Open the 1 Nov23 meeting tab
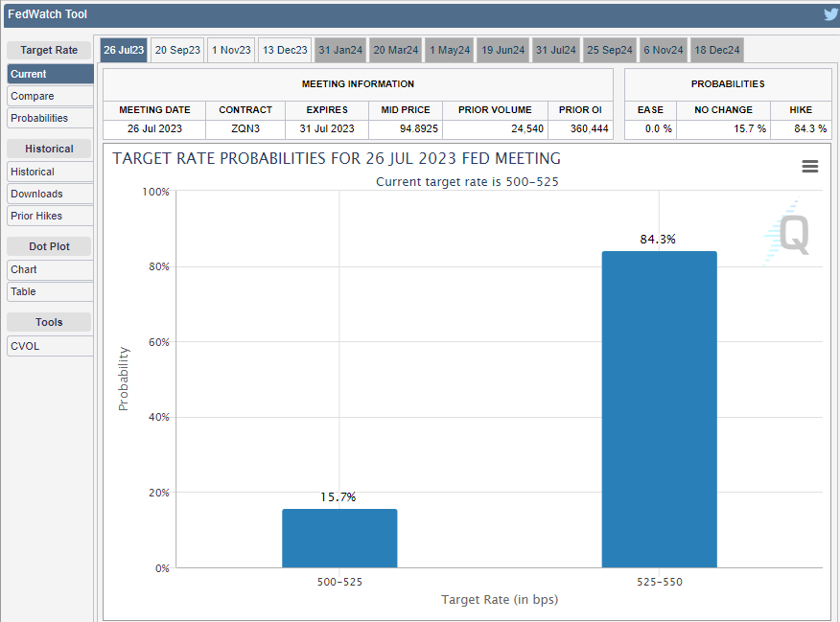 click(x=231, y=50)
